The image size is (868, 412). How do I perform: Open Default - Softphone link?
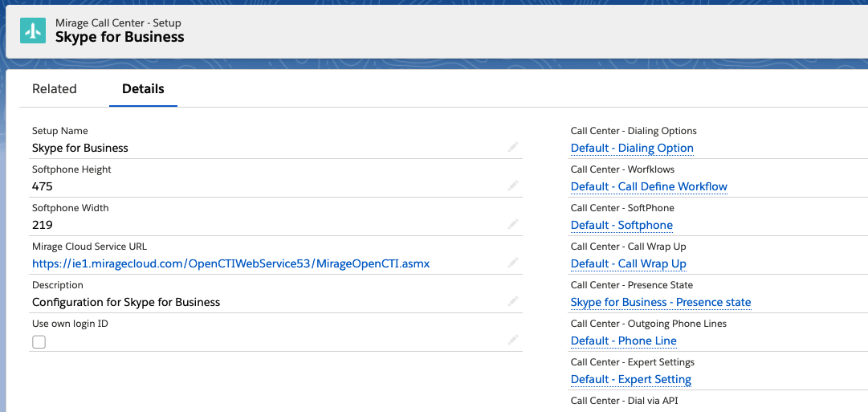(621, 226)
